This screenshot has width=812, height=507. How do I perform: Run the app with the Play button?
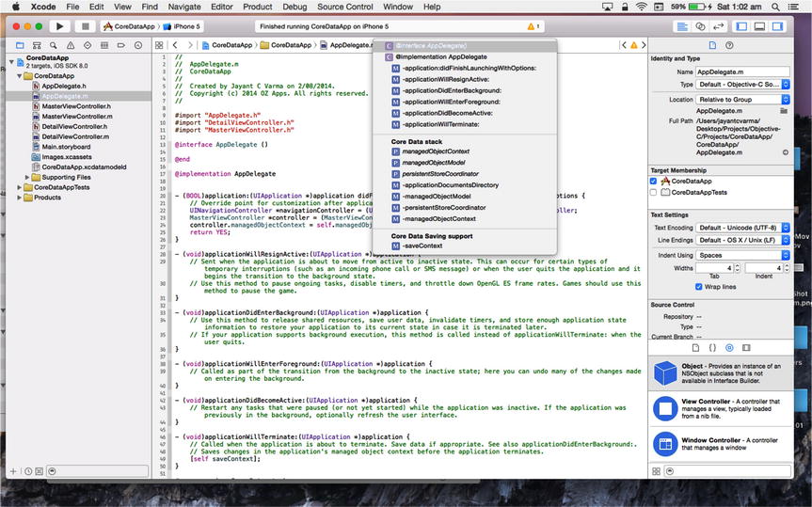click(x=59, y=26)
